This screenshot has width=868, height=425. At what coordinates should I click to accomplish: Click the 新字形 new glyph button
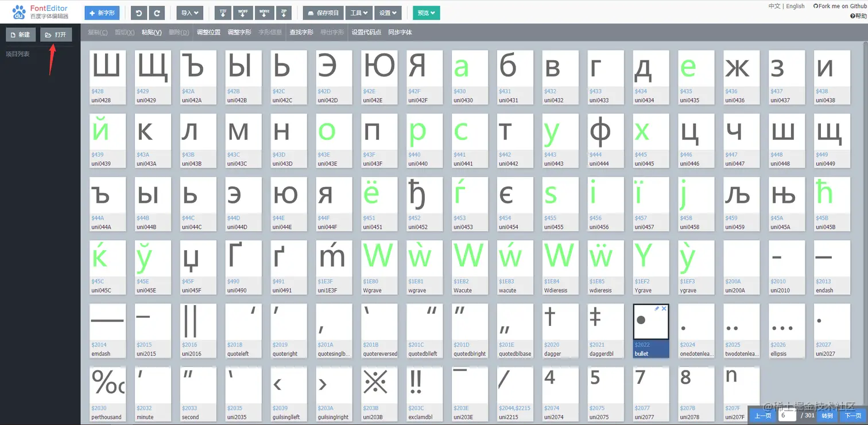tap(102, 13)
